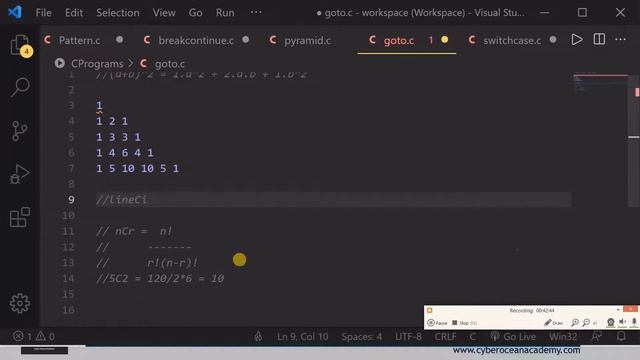The width and height of the screenshot is (640, 360).
Task: Open the File menu
Action: [44, 13]
